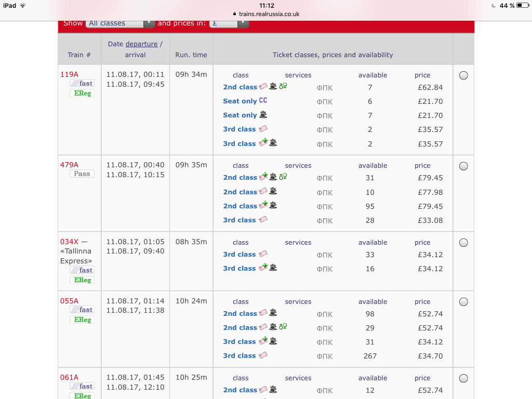This screenshot has height=399, width=532.
Task: Click gender compartment icon in 055A 2nd class row
Action: (x=283, y=327)
